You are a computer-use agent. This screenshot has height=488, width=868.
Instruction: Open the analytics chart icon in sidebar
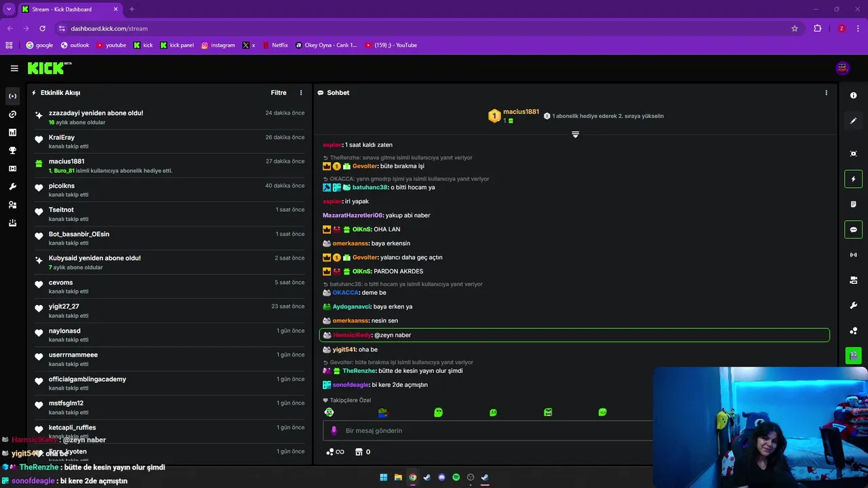click(x=12, y=133)
